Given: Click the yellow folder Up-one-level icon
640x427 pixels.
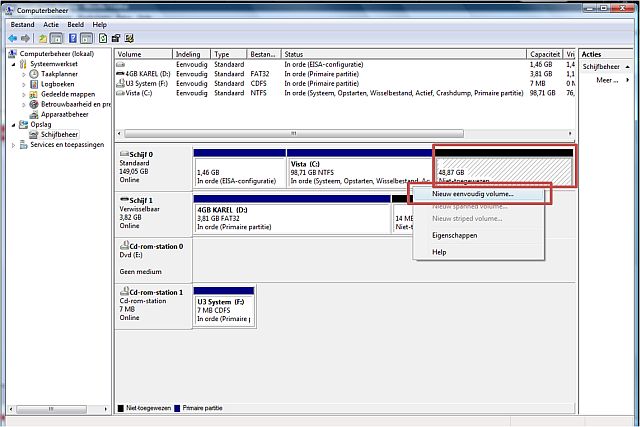Looking at the screenshot, I should point(42,38).
